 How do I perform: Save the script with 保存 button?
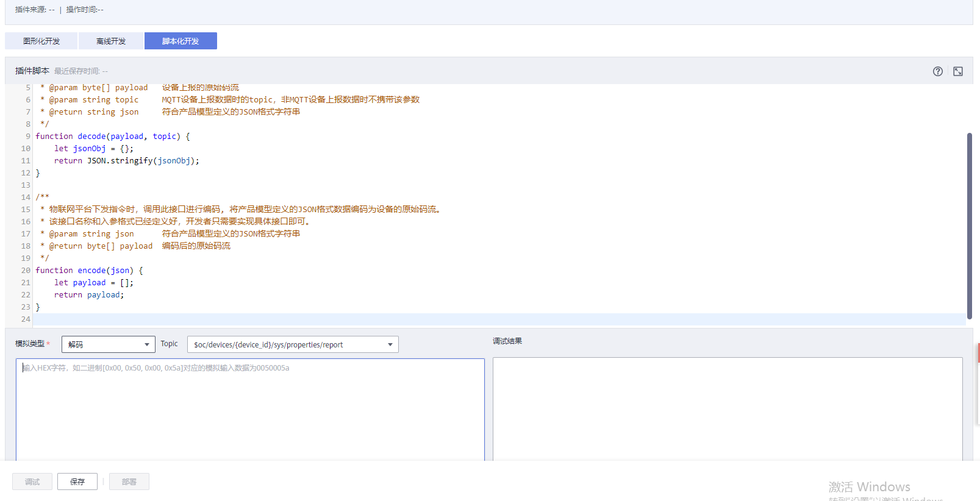point(77,481)
